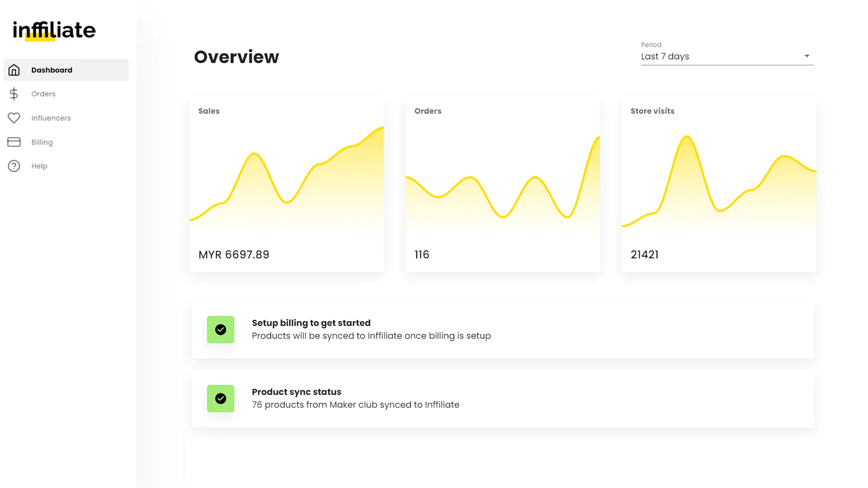Click the Influencers heart icon

click(x=14, y=118)
